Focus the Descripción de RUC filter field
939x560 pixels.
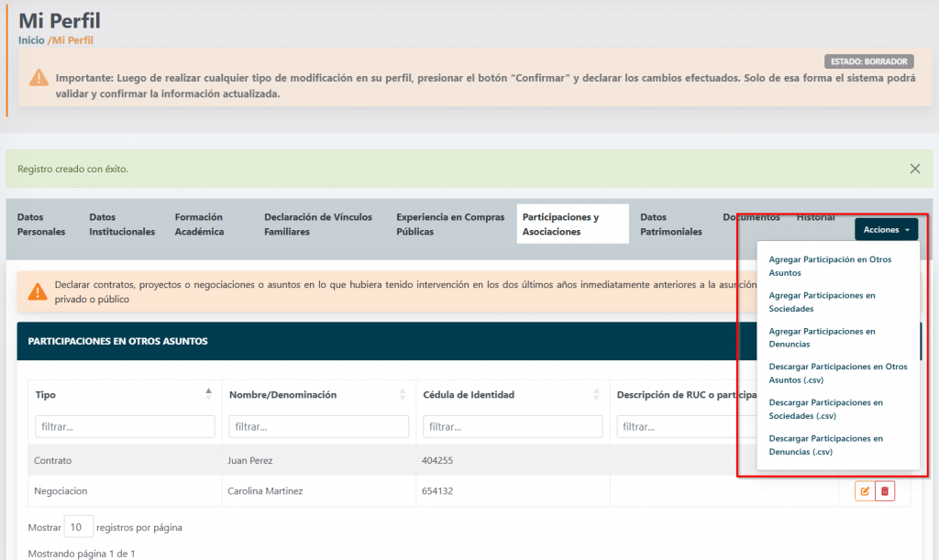point(686,426)
